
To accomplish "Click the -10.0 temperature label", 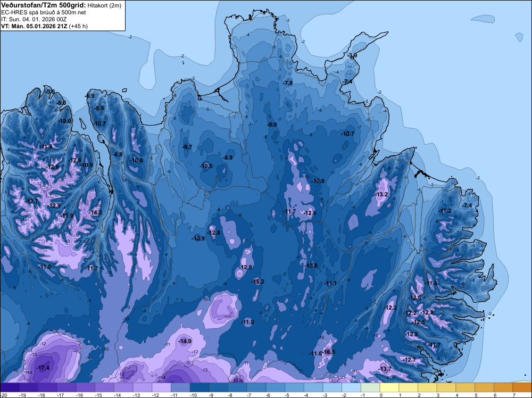I will point(65,121).
